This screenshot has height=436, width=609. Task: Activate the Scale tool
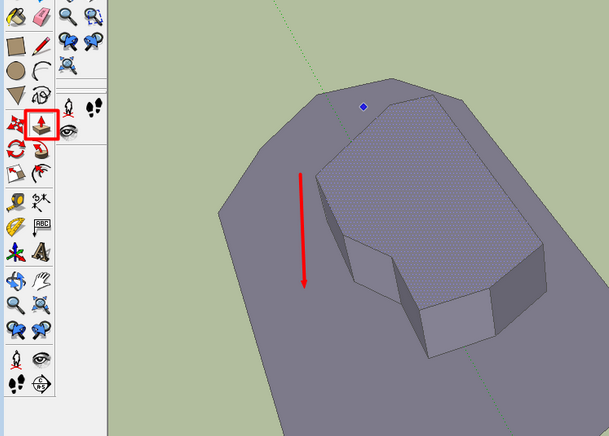coord(16,175)
